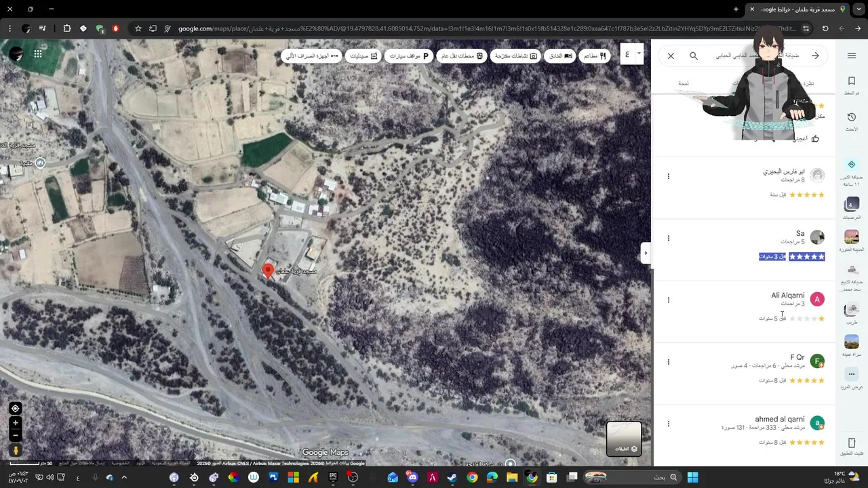The height and width of the screenshot is (488, 868).
Task: Click the install app phone icon
Action: (852, 443)
